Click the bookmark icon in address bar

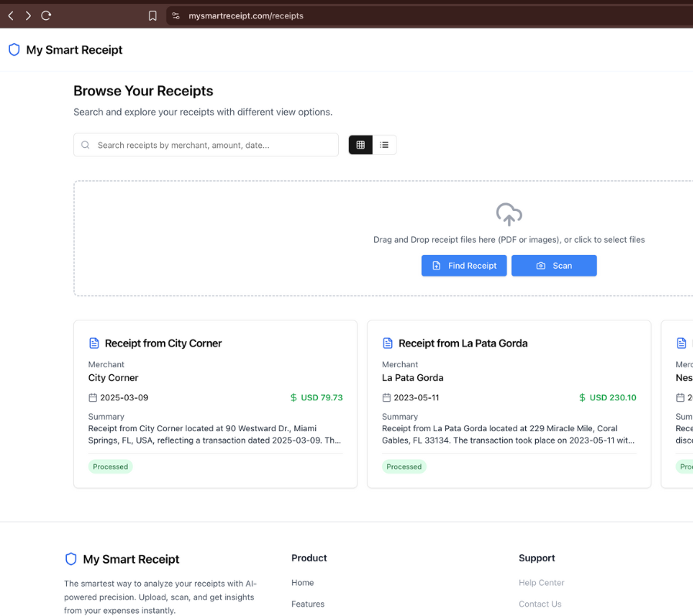coord(152,15)
